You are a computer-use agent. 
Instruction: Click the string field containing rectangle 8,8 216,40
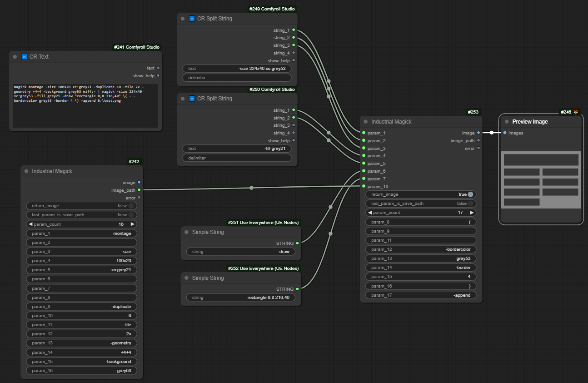pyautogui.click(x=241, y=298)
